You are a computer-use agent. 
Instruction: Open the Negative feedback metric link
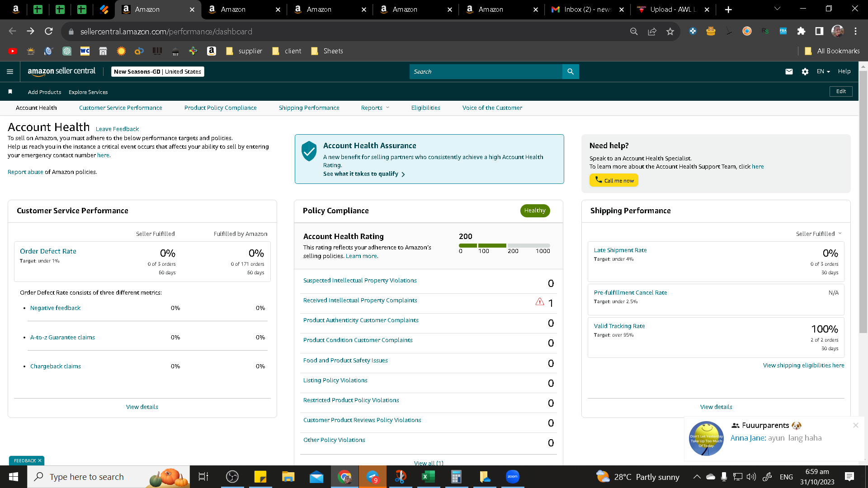55,308
